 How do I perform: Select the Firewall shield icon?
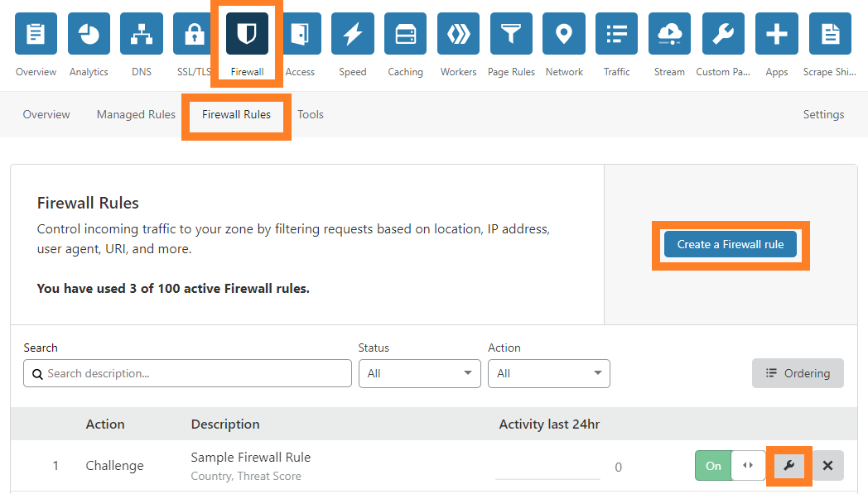point(246,33)
